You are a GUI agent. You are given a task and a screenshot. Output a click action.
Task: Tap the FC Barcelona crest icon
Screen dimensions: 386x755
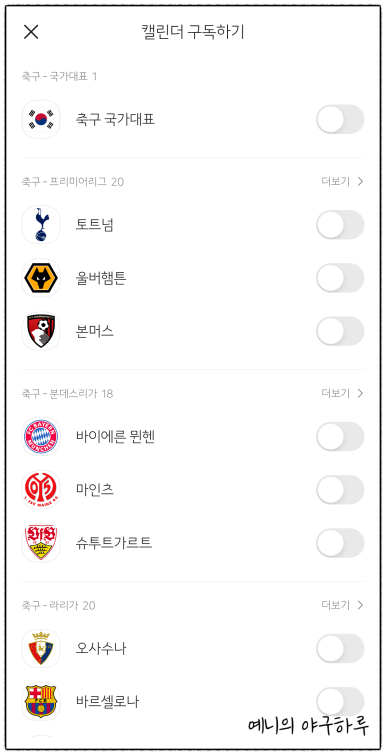[41, 702]
